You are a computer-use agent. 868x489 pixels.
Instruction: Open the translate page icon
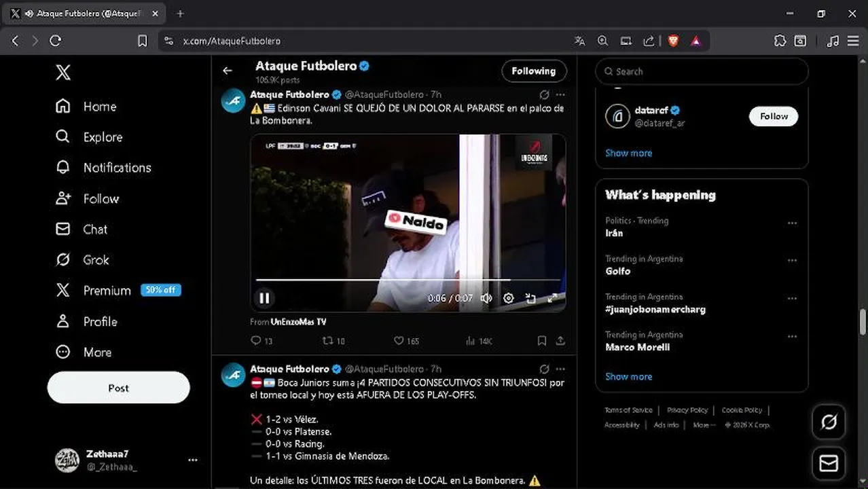(x=579, y=41)
